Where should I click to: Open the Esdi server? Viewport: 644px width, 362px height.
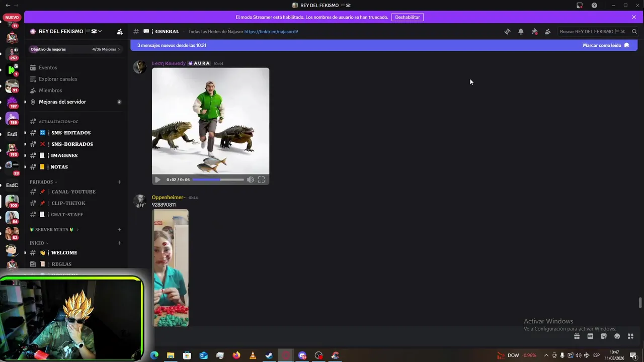coord(12,134)
